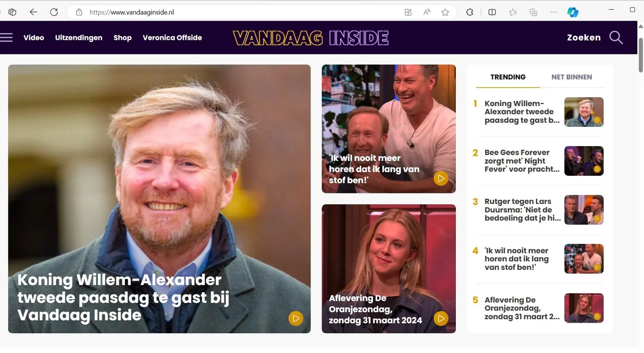644x353 pixels.
Task: Start Read aloud from the address bar
Action: click(x=427, y=12)
